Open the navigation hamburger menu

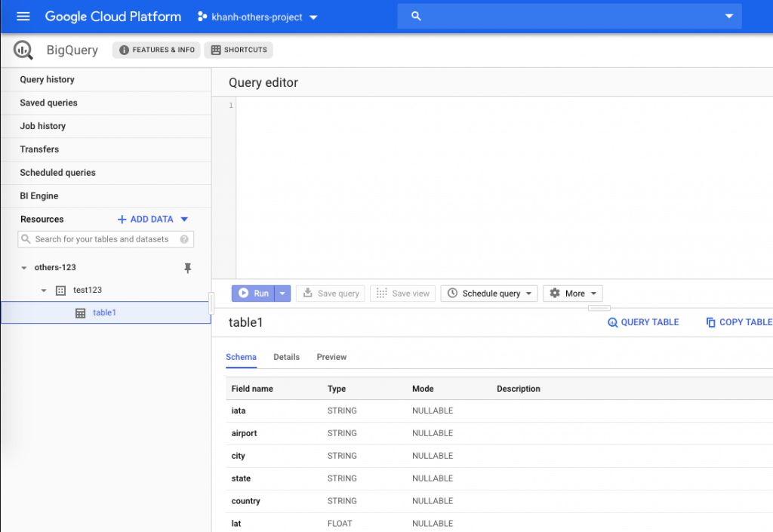(22, 16)
